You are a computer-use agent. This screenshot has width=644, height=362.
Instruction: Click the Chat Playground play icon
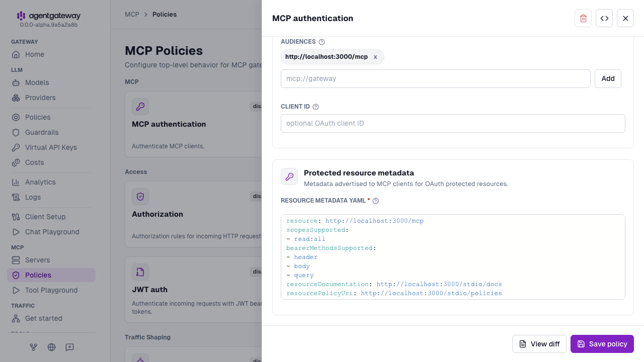coord(16,232)
